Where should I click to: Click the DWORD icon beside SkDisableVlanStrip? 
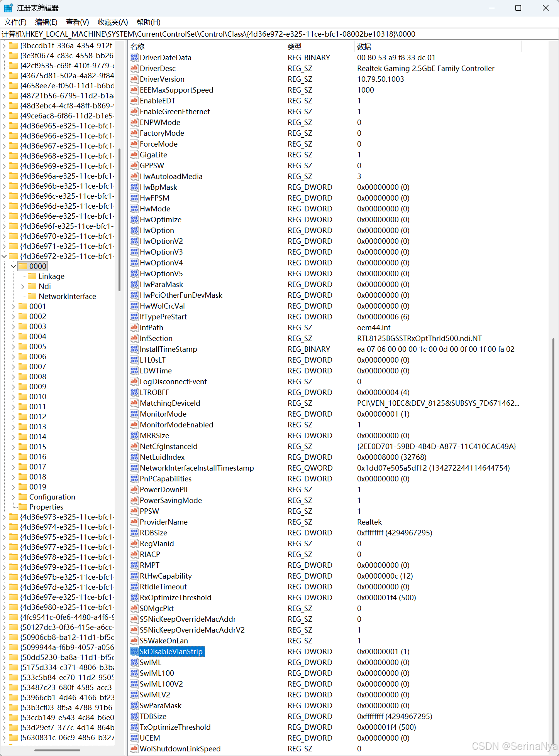(134, 651)
